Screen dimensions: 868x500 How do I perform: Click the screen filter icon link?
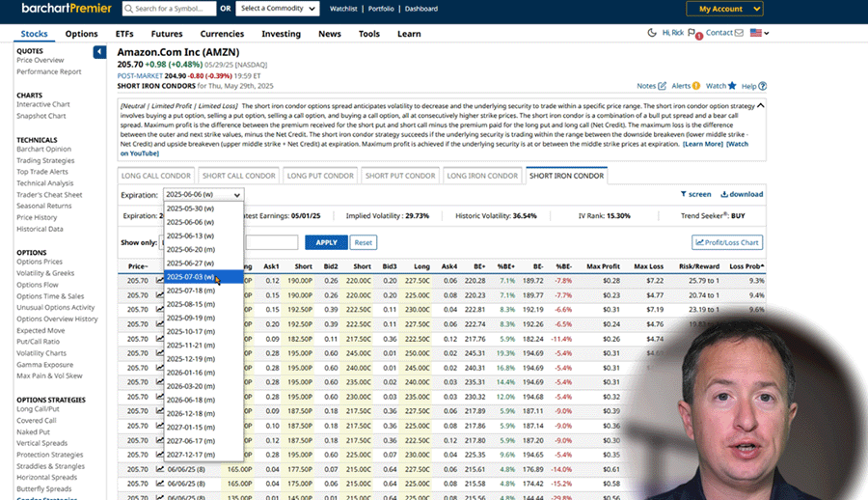coord(695,194)
